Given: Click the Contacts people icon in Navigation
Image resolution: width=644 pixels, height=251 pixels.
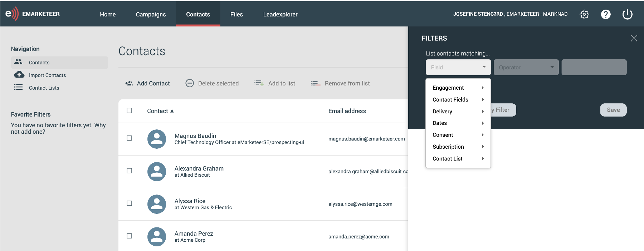Looking at the screenshot, I should click(18, 62).
